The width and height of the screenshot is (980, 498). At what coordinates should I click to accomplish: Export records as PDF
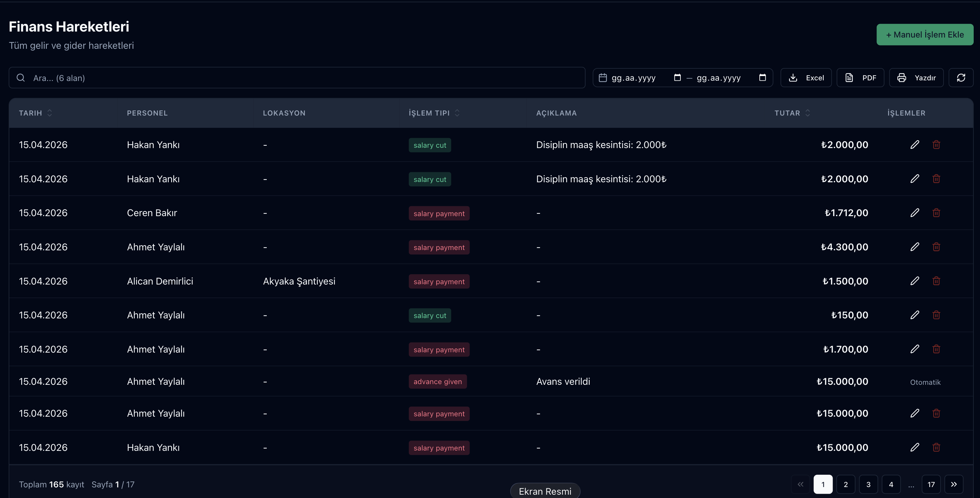860,78
